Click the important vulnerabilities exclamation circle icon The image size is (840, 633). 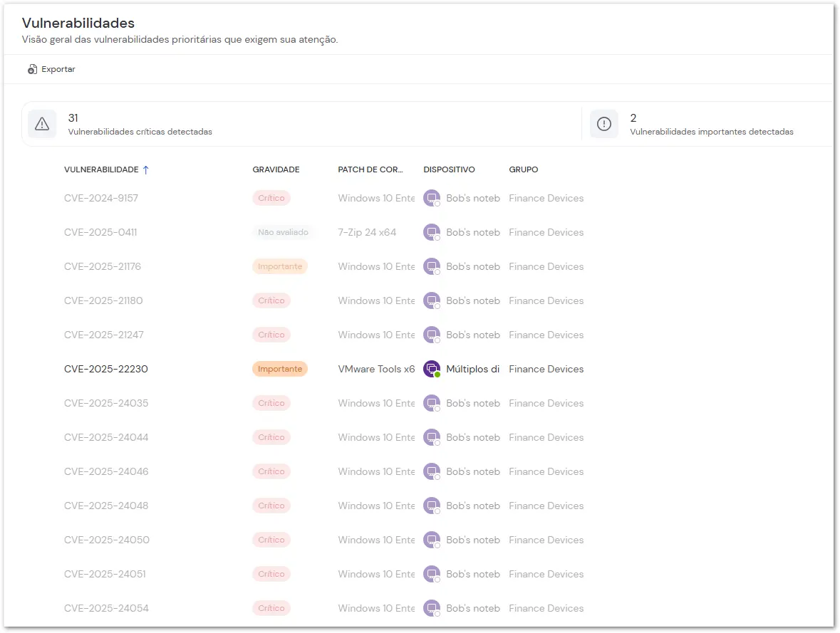pos(603,124)
